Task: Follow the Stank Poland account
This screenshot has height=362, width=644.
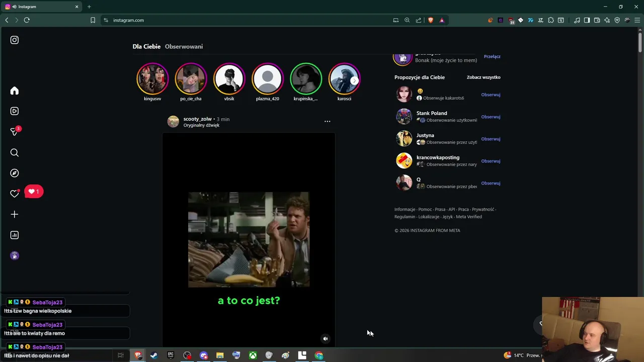Action: coord(491,117)
